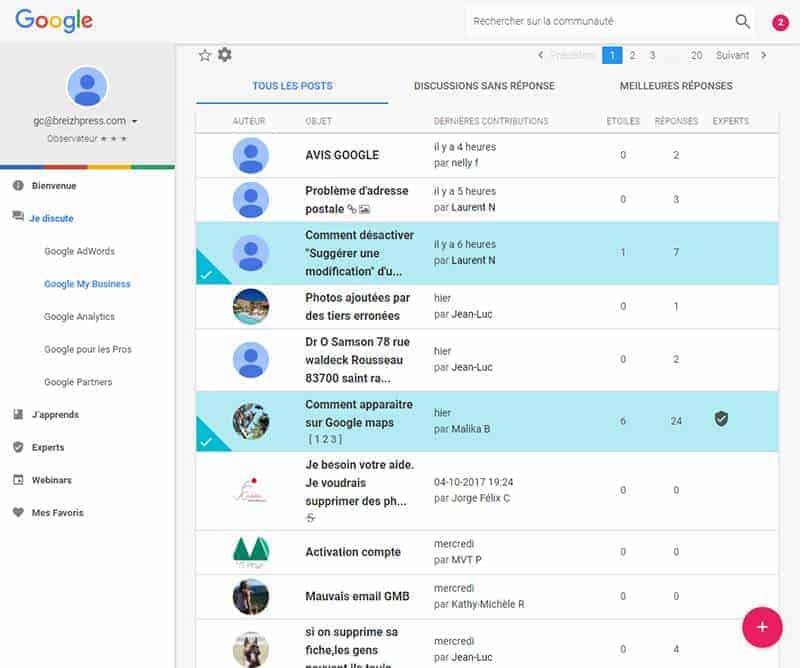Open Je besoin votre aide post
Viewport: 800px width, 668px height.
(360, 483)
